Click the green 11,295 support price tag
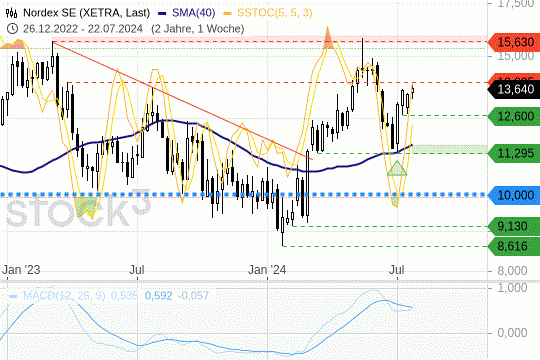Image resolution: width=540 pixels, height=360 pixels. 514,153
